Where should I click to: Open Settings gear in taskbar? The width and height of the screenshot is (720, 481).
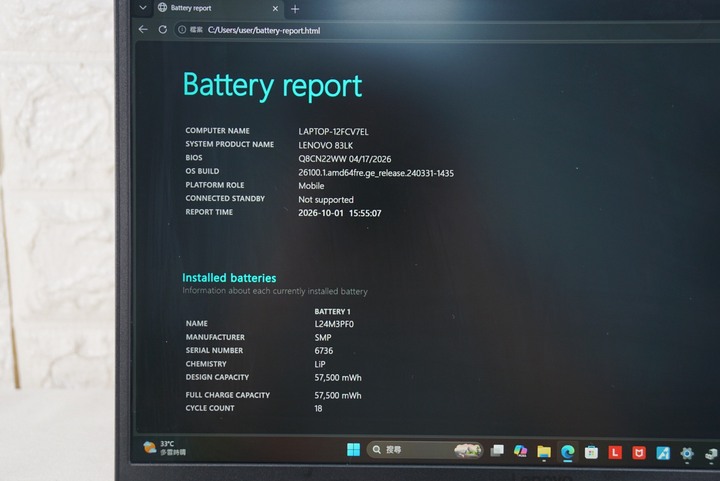[x=687, y=454]
